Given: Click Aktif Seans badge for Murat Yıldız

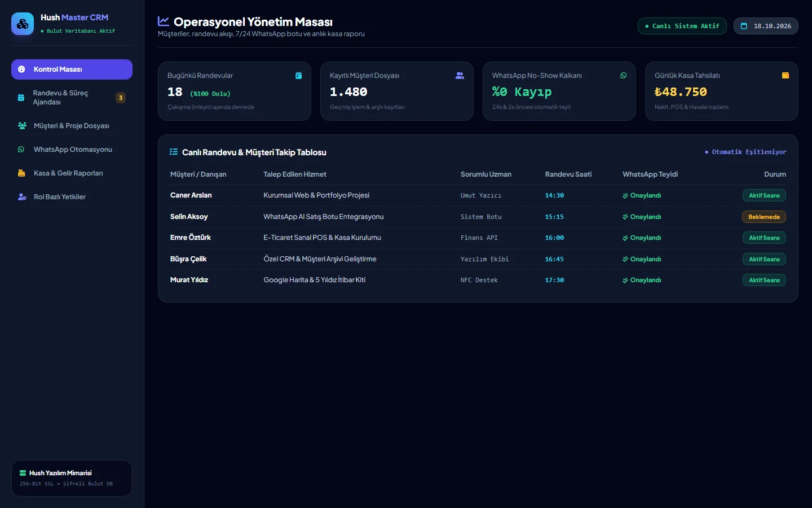Looking at the screenshot, I should pos(764,280).
